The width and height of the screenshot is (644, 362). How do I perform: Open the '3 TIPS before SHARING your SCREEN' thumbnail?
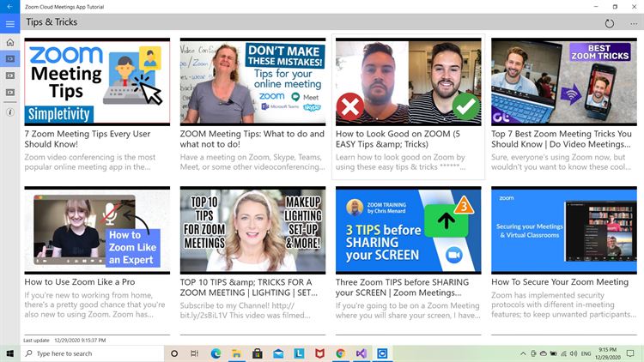click(x=408, y=230)
